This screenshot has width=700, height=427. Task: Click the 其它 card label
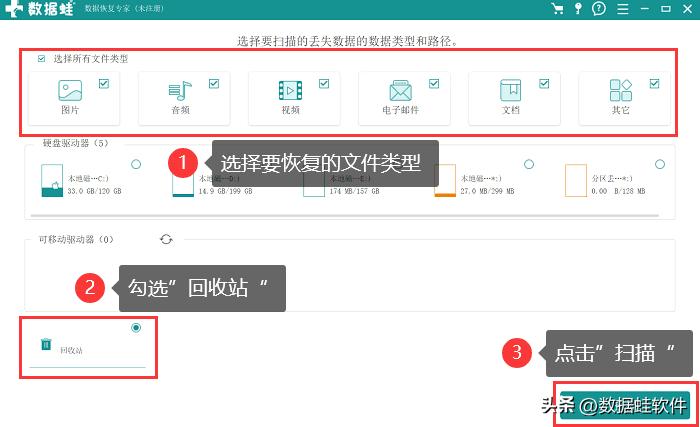pyautogui.click(x=621, y=110)
